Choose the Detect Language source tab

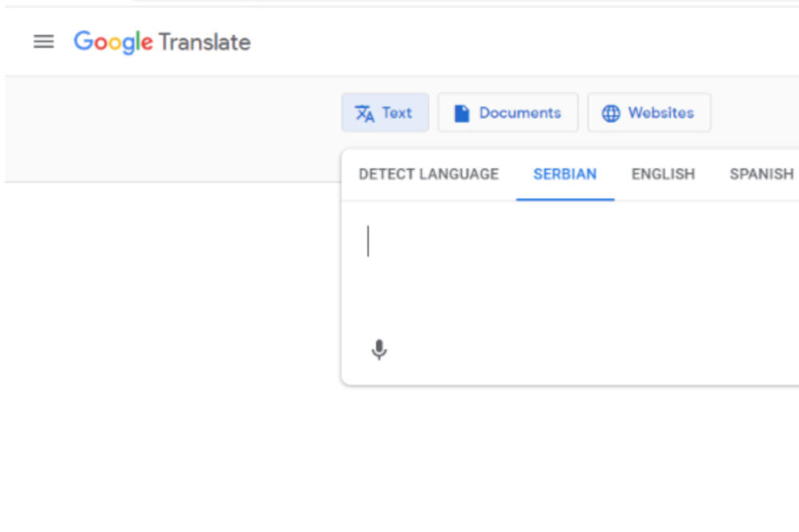point(428,174)
